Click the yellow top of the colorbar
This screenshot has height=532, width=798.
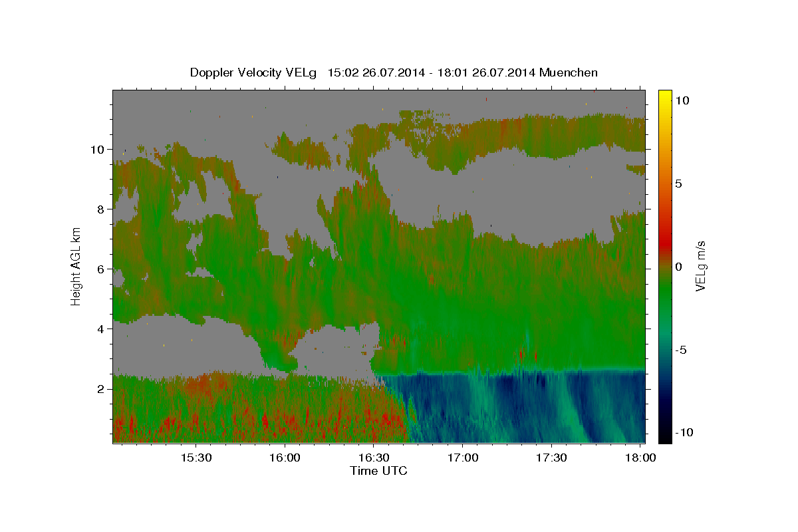(665, 96)
